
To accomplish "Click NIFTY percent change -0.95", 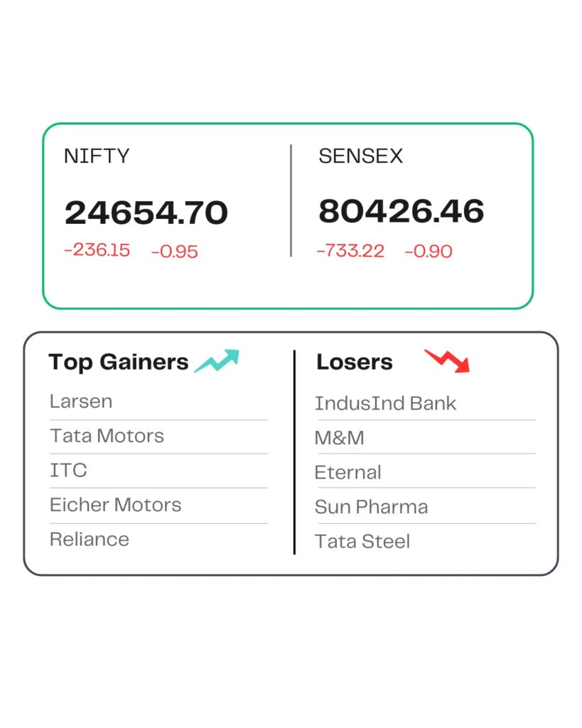I will click(x=175, y=252).
